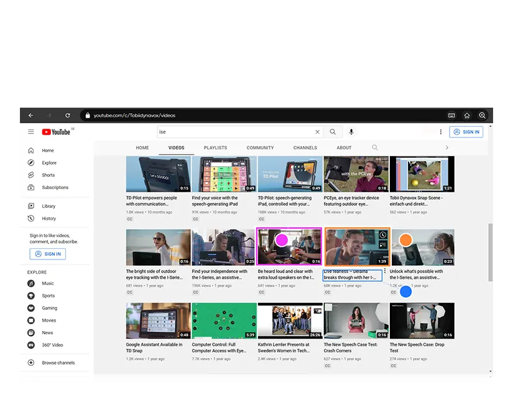Screen dimensions: 513x420
Task: Click title 'The New Speech Case Test: Crash Corners'
Action: (x=351, y=347)
